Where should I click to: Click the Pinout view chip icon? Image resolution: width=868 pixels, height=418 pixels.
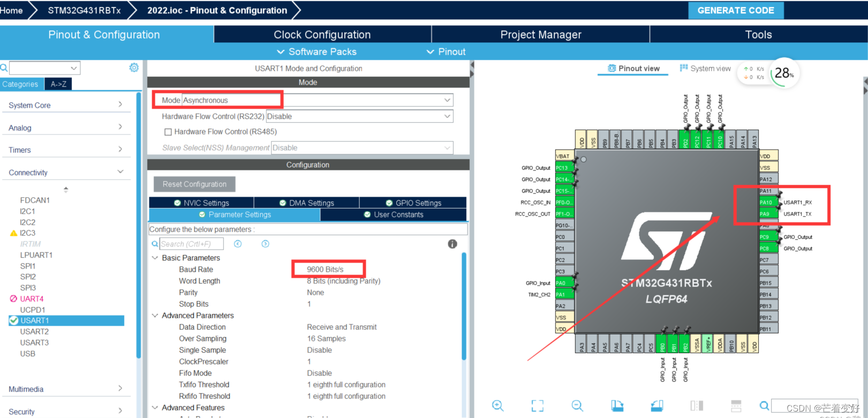[x=612, y=69]
